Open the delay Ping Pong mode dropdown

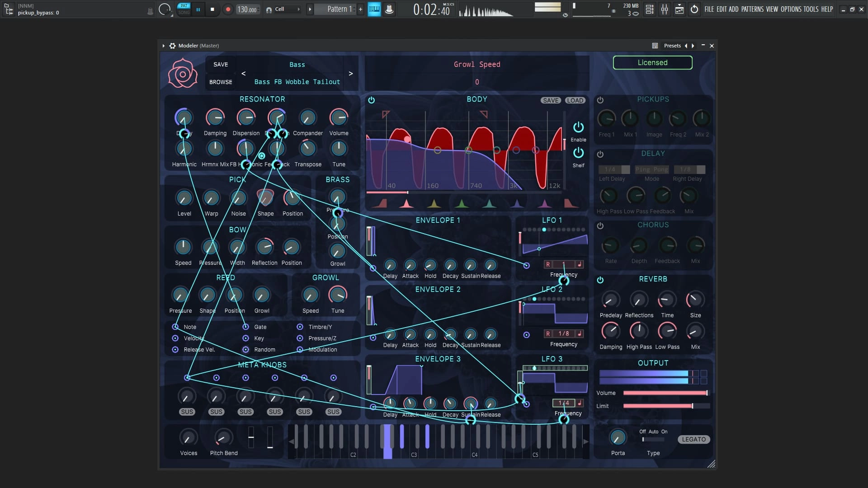point(651,169)
